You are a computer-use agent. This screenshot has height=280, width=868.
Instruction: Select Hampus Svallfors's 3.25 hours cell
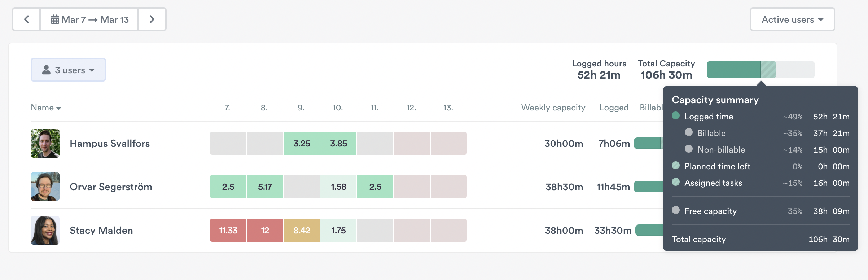[x=301, y=143]
